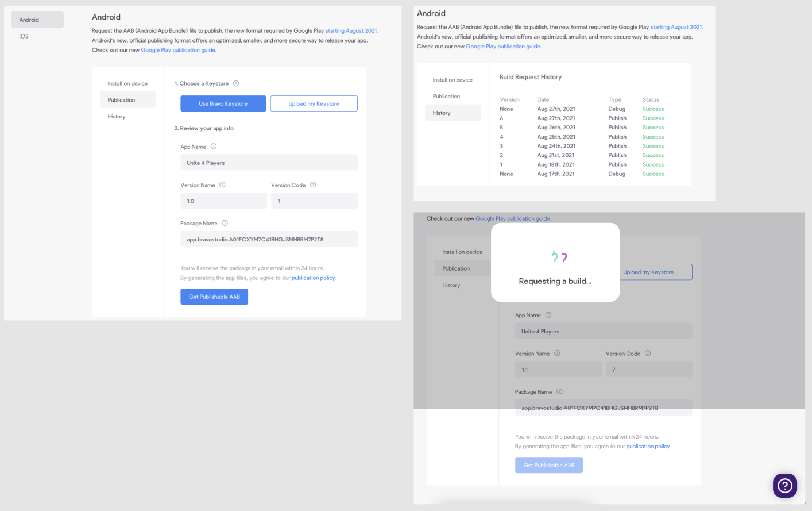812x511 pixels.
Task: Click the Use Bravo Keystore button
Action: pos(223,103)
